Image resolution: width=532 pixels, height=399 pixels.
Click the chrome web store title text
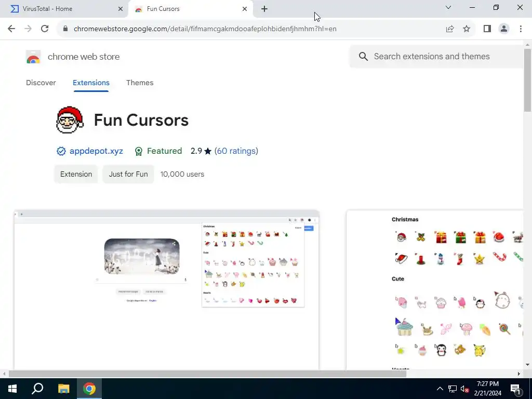coord(84,57)
